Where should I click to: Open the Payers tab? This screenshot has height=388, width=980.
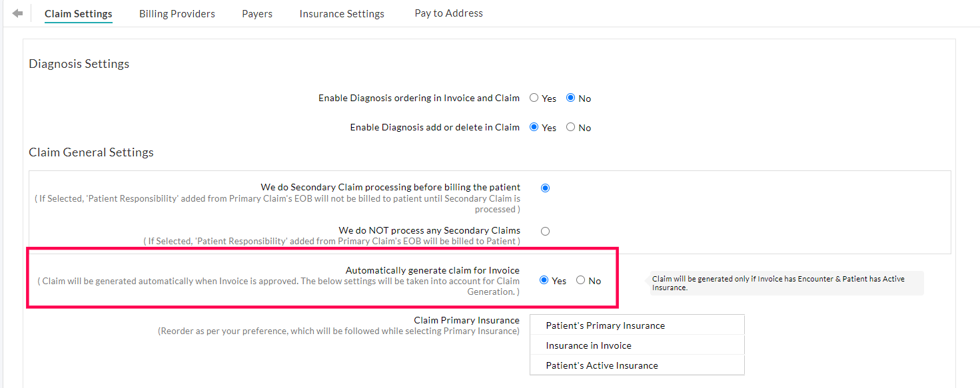click(x=257, y=13)
